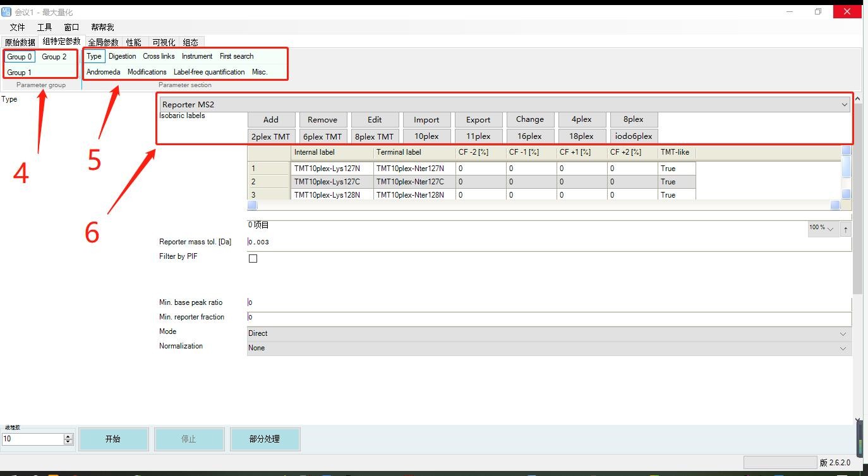Apply the 4plex label preset

tap(582, 119)
